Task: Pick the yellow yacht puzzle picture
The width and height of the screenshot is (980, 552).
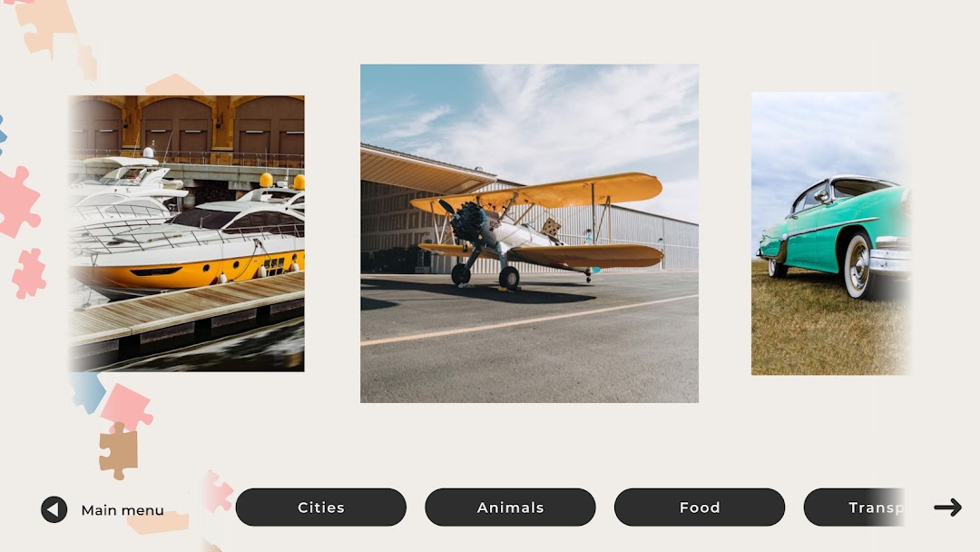Action: tap(186, 233)
